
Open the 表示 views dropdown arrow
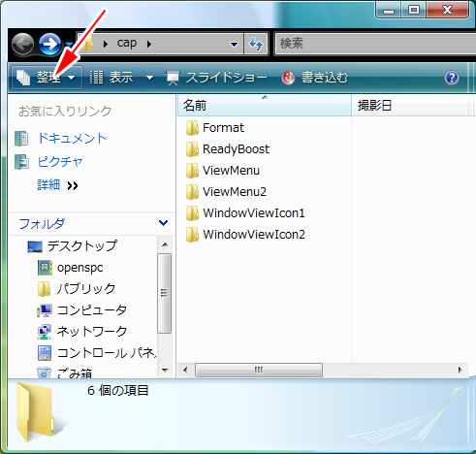(149, 78)
